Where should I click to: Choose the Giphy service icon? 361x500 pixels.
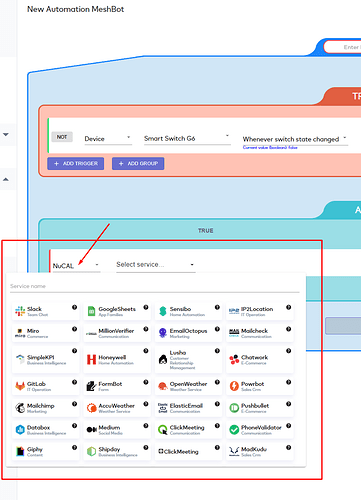pos(20,451)
